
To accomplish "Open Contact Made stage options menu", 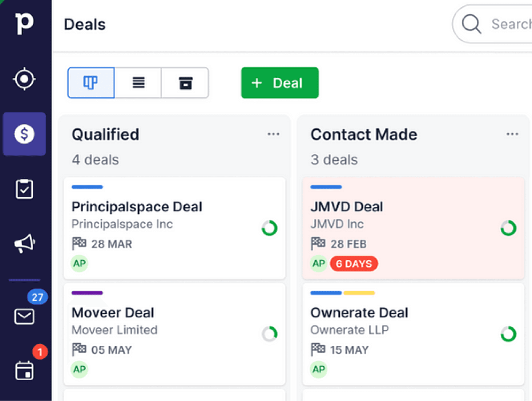I will point(512,134).
